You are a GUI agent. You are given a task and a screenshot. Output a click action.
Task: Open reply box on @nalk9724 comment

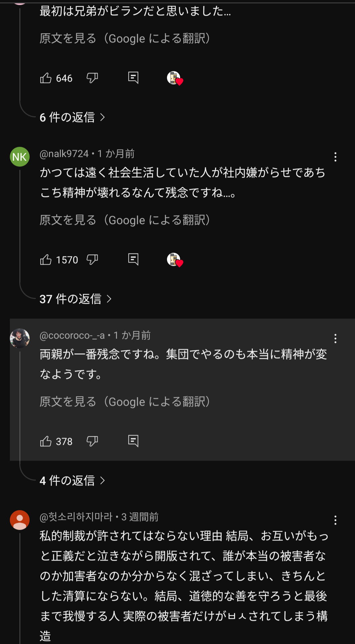pos(133,260)
